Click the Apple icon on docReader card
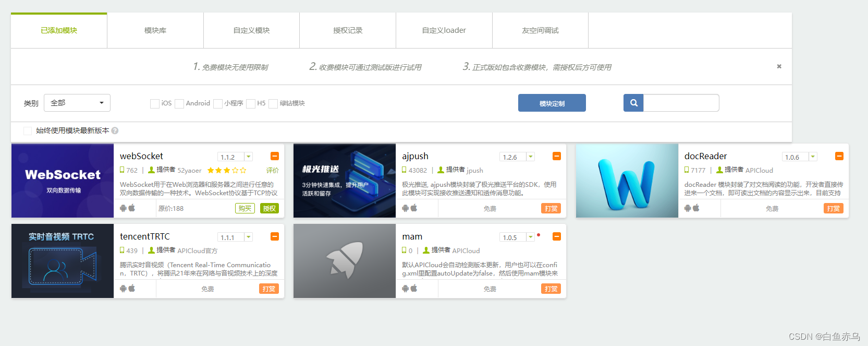The width and height of the screenshot is (868, 346). tap(696, 208)
